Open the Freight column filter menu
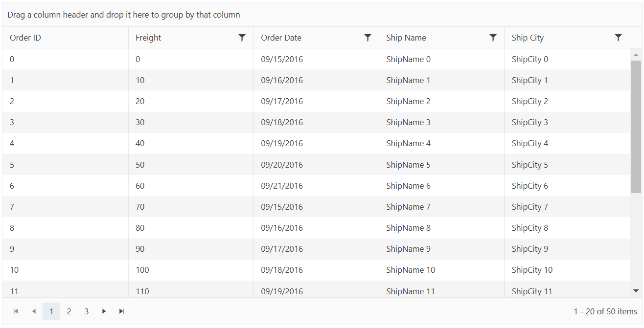Image resolution: width=644 pixels, height=328 pixels. tap(242, 38)
